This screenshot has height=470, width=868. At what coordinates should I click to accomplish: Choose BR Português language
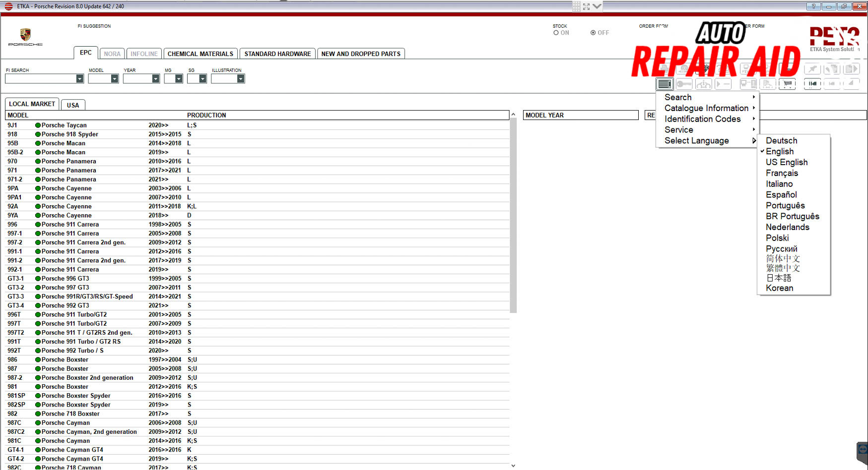point(793,216)
